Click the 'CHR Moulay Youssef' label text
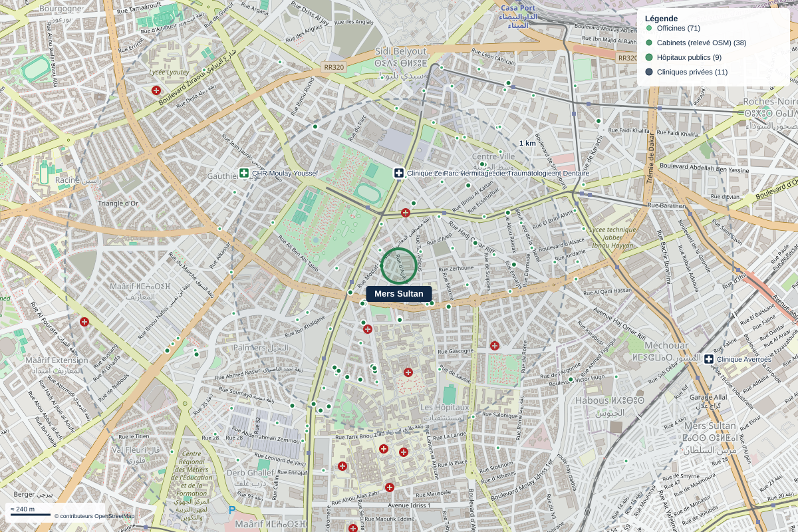Screen dimensions: 798x532 [285, 174]
